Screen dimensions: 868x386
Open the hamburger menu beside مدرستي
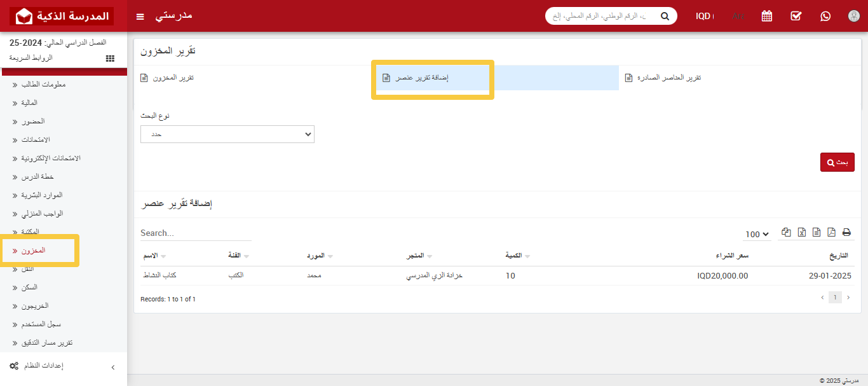coord(140,16)
